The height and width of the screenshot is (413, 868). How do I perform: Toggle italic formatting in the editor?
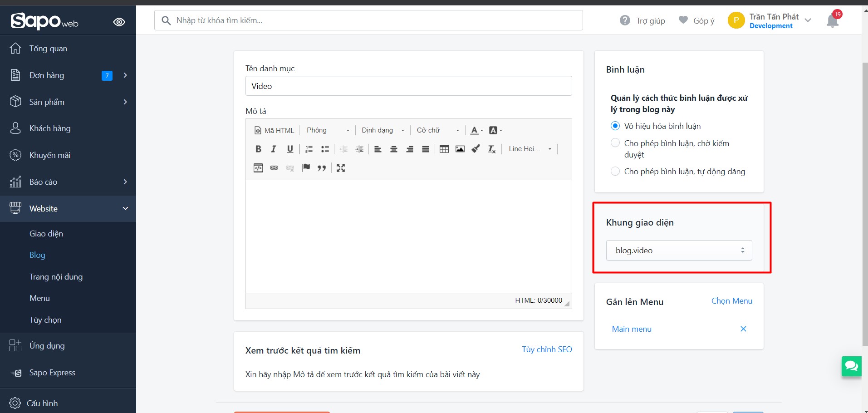click(x=274, y=149)
